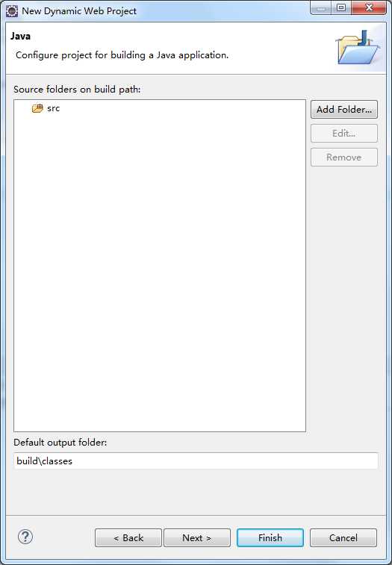
Task: Click the 'Source folders on build path' label
Action: [x=77, y=90]
